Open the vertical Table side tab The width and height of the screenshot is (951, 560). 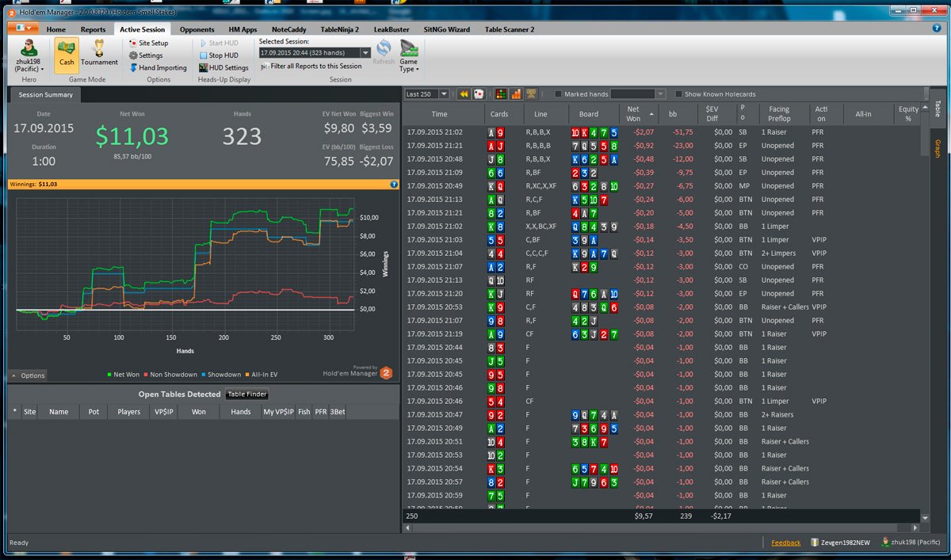938,109
